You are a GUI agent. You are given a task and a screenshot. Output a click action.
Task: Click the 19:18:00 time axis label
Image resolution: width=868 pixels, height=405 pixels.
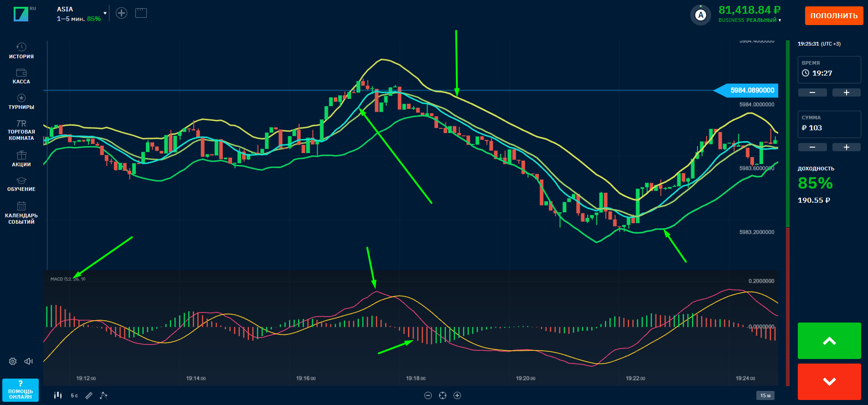pos(416,379)
